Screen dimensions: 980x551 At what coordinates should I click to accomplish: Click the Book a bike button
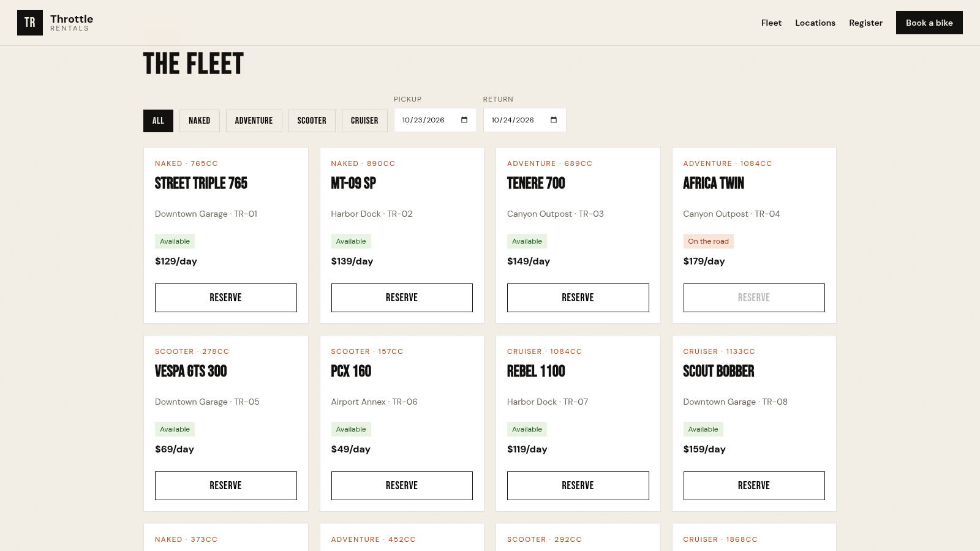point(929,23)
